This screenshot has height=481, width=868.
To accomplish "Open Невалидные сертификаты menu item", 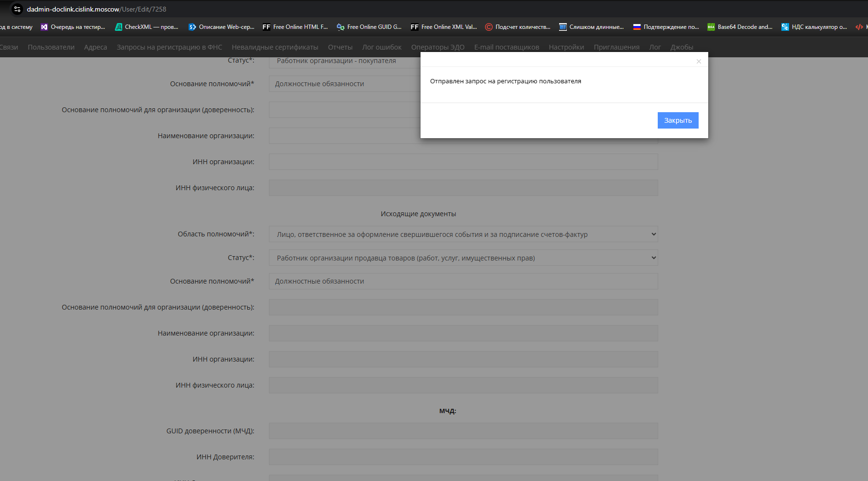I will pyautogui.click(x=275, y=47).
